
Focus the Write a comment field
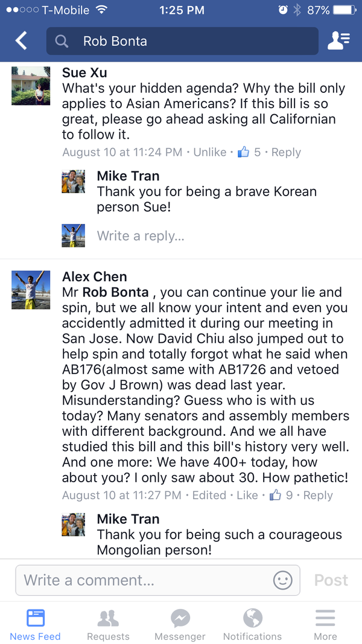point(145,580)
